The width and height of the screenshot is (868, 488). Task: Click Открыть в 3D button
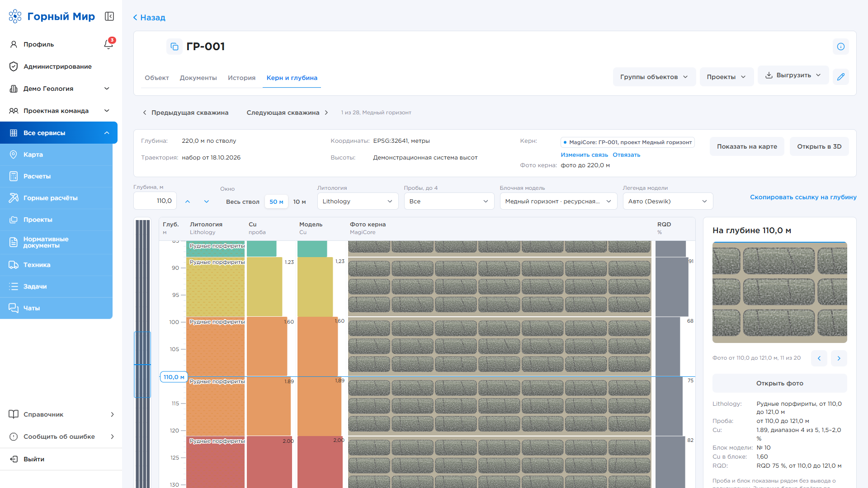click(x=819, y=146)
